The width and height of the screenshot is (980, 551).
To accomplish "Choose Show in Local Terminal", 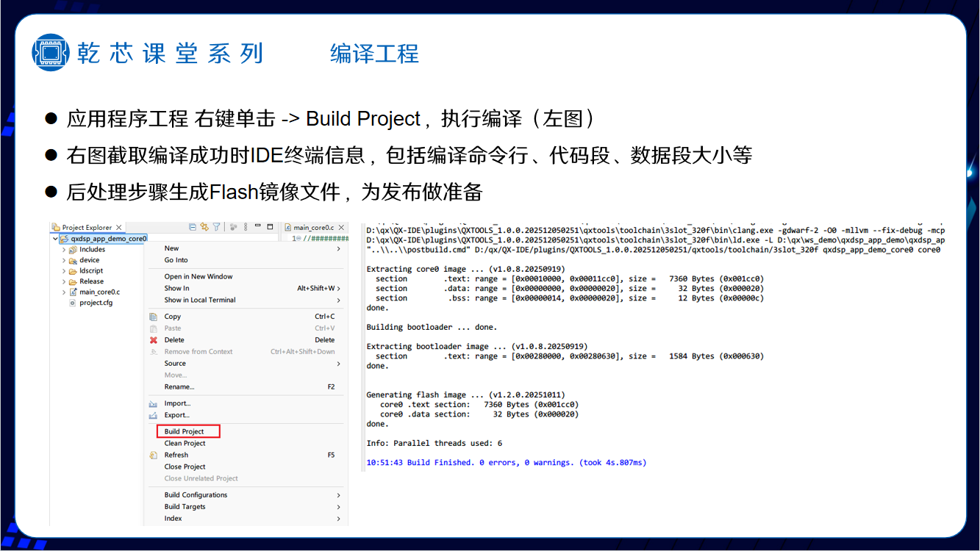I will click(200, 300).
